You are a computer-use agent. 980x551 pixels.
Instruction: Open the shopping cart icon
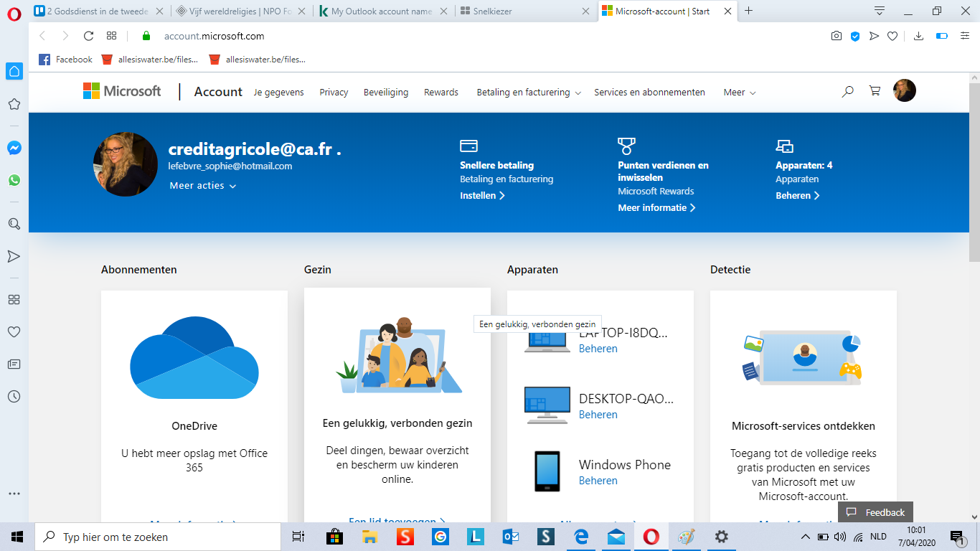point(875,91)
